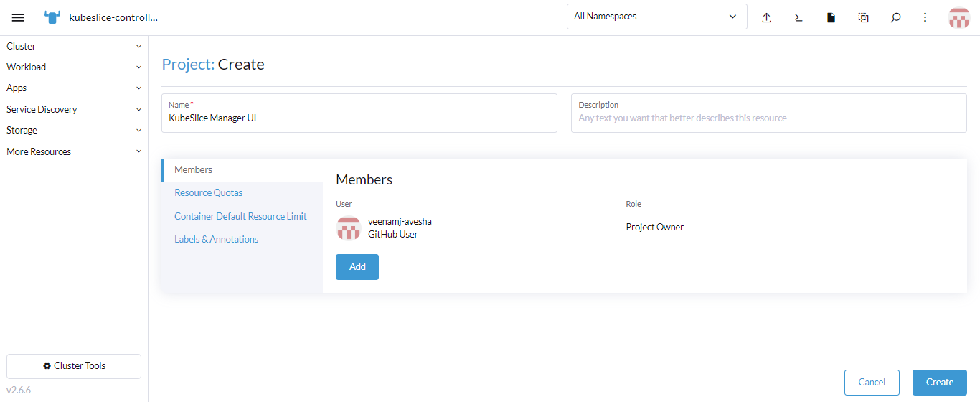Open the Container Default Resource Limit tab
Screen dimensions: 980x402
[242, 216]
